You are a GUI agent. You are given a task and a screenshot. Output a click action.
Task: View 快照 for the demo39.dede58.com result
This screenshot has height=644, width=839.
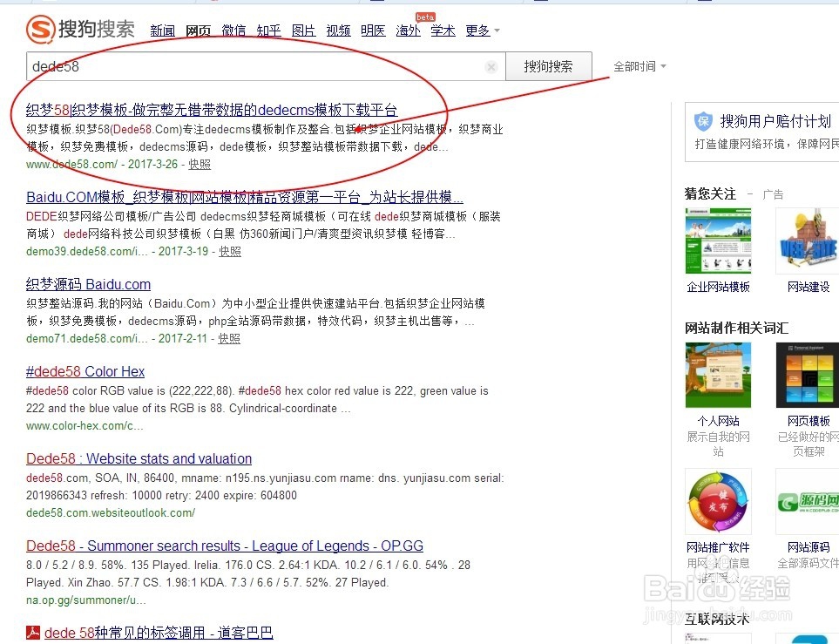[x=230, y=252]
